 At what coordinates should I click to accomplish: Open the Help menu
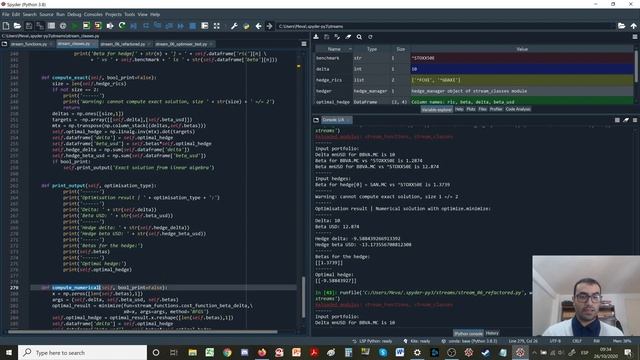click(x=155, y=14)
